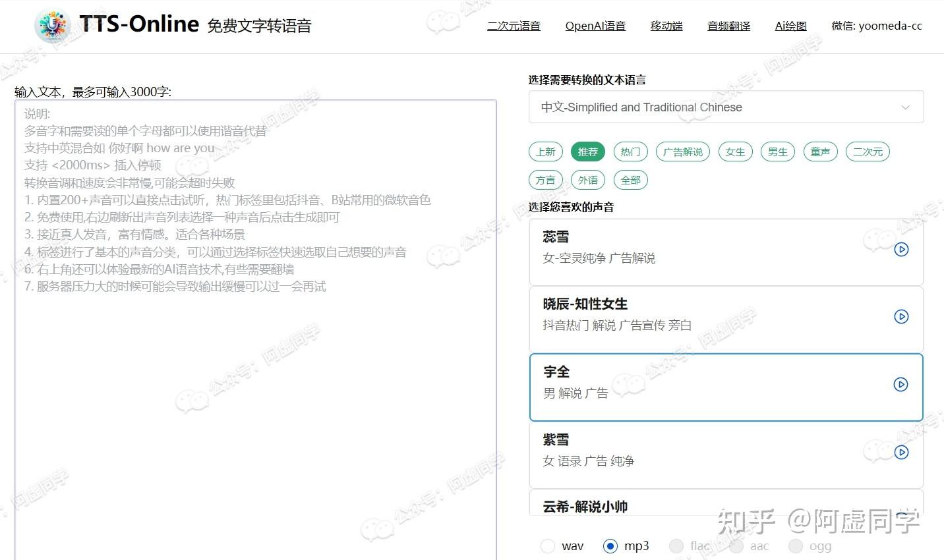Play the 蕊雪 voice sample
The height and width of the screenshot is (560, 944).
point(901,250)
